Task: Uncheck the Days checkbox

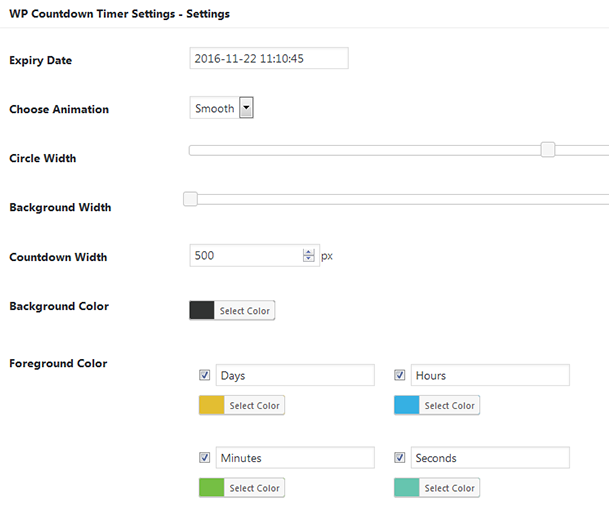Action: click(205, 375)
